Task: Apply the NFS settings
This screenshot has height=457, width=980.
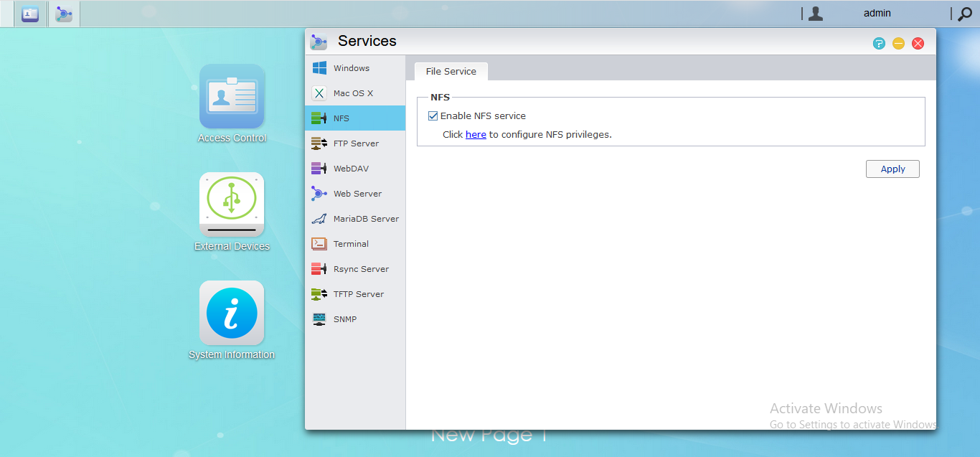Action: pos(892,169)
